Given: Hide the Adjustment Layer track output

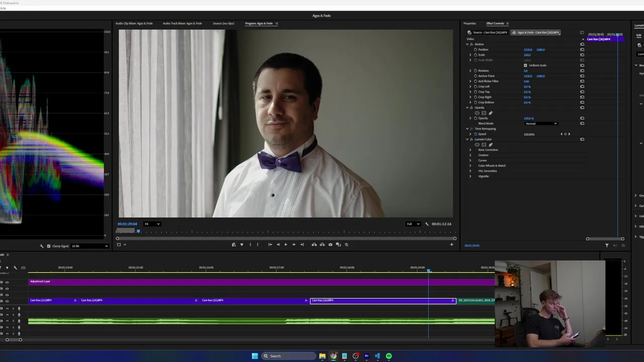Looking at the screenshot, I should 7,283.
